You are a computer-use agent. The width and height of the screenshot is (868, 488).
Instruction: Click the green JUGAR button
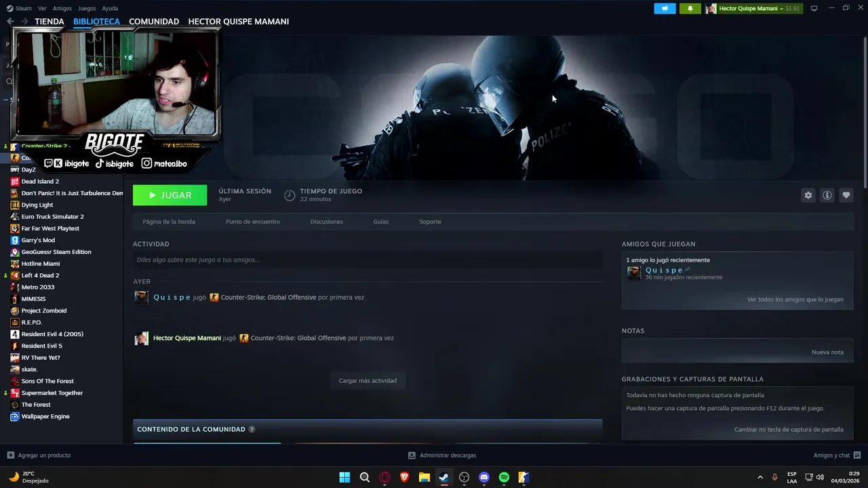[x=170, y=195]
